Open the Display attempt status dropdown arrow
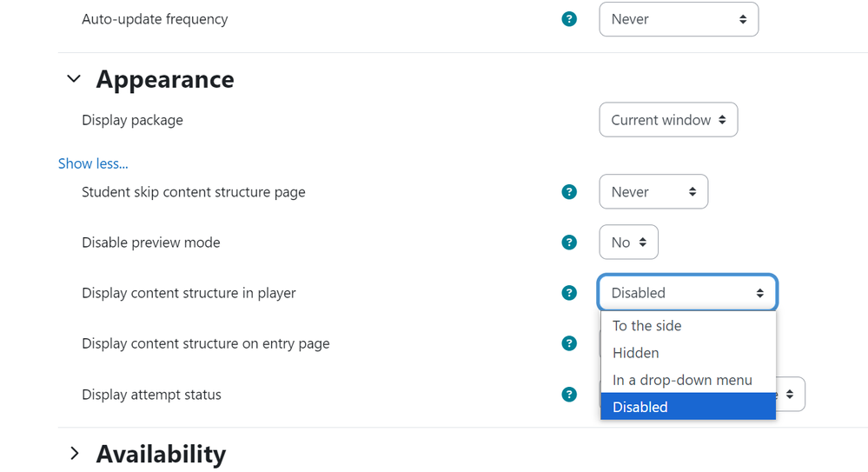Image resolution: width=868 pixels, height=472 pixels. [790, 395]
